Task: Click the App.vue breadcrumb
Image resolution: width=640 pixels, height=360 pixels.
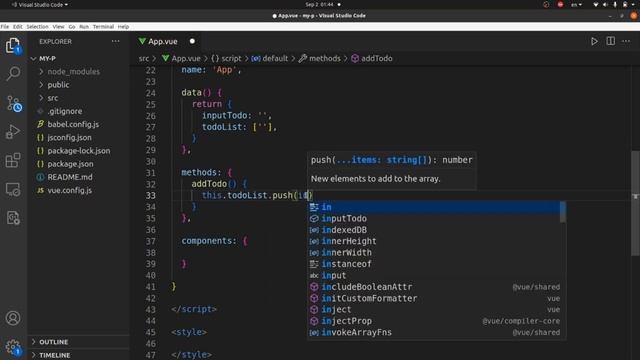Action: (181, 58)
